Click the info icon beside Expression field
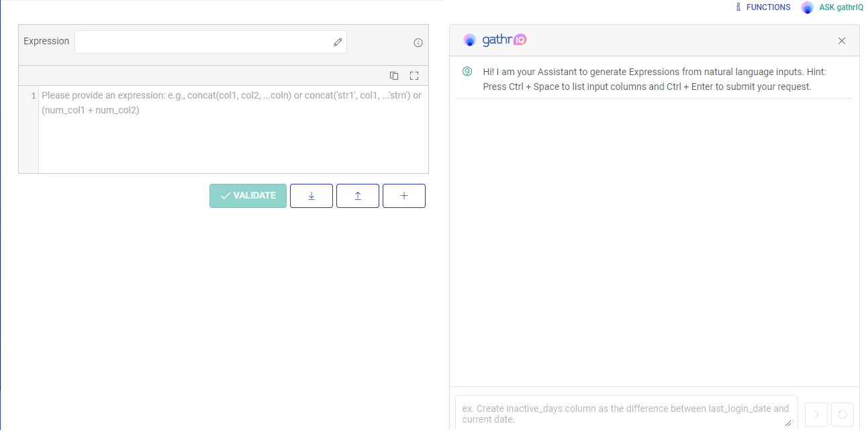Screen dimensions: 868x432 coord(418,43)
